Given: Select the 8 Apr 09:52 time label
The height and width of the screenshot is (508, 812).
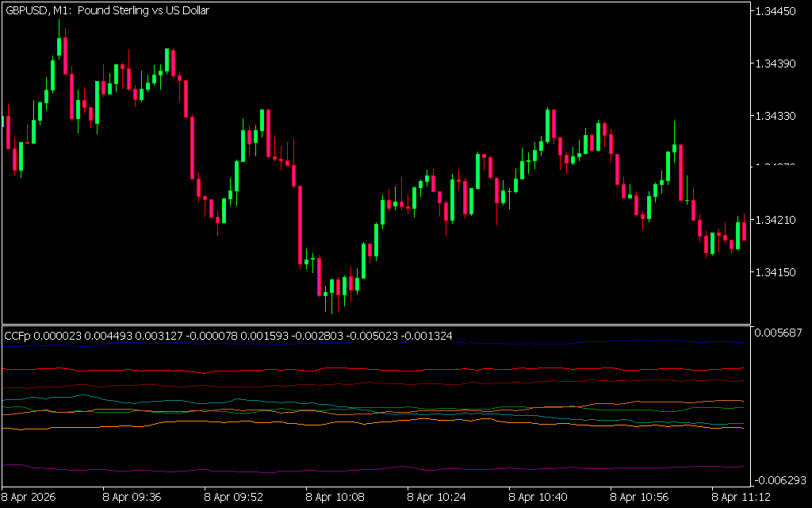Looking at the screenshot, I should (234, 498).
